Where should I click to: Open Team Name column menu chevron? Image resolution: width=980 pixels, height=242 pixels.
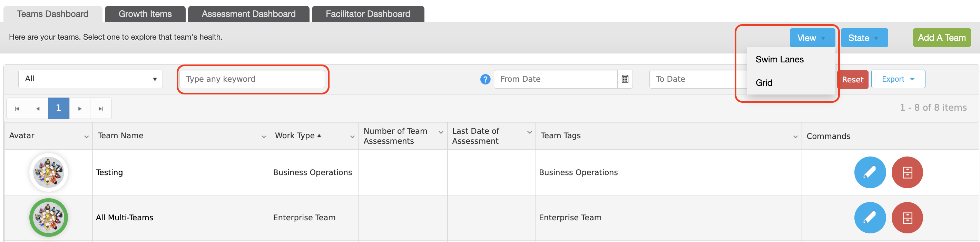coord(264,137)
